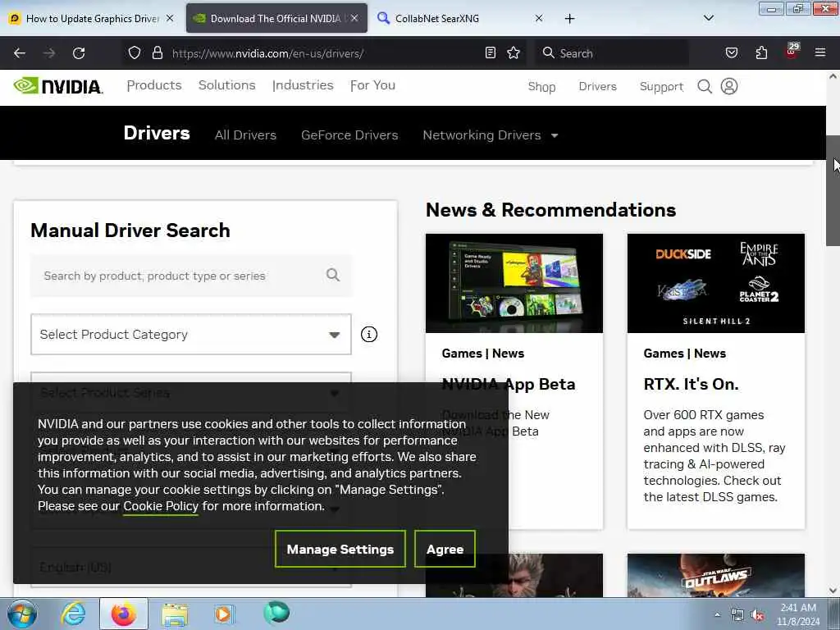Screen dimensions: 840x630
Task: Click the Firefox Search box
Action: [612, 53]
